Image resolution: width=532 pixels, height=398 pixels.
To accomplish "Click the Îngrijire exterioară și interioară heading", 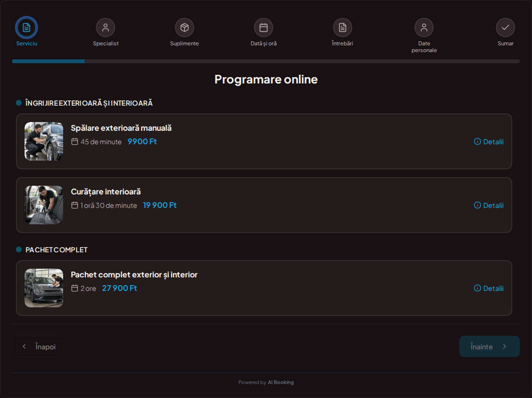I will click(89, 103).
